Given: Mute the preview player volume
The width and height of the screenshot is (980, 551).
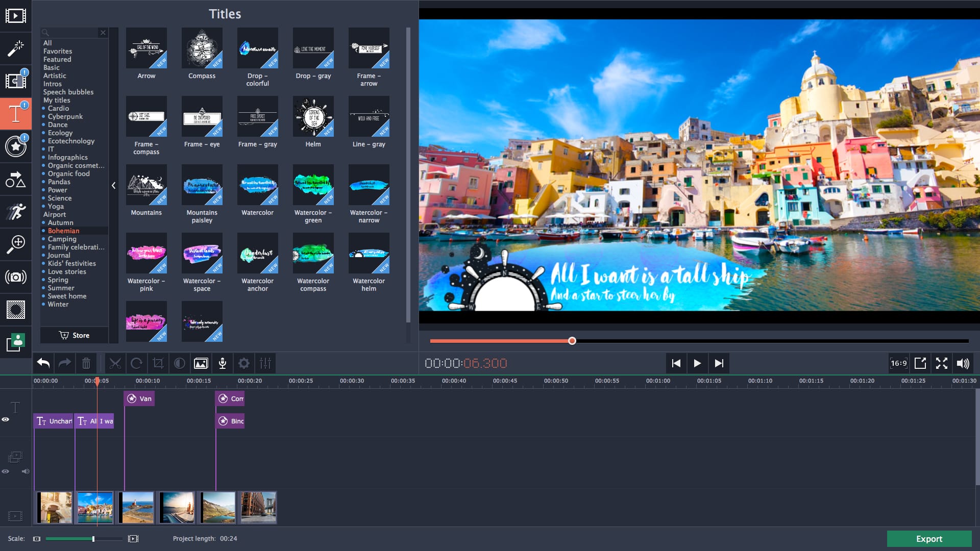Looking at the screenshot, I should pyautogui.click(x=964, y=363).
